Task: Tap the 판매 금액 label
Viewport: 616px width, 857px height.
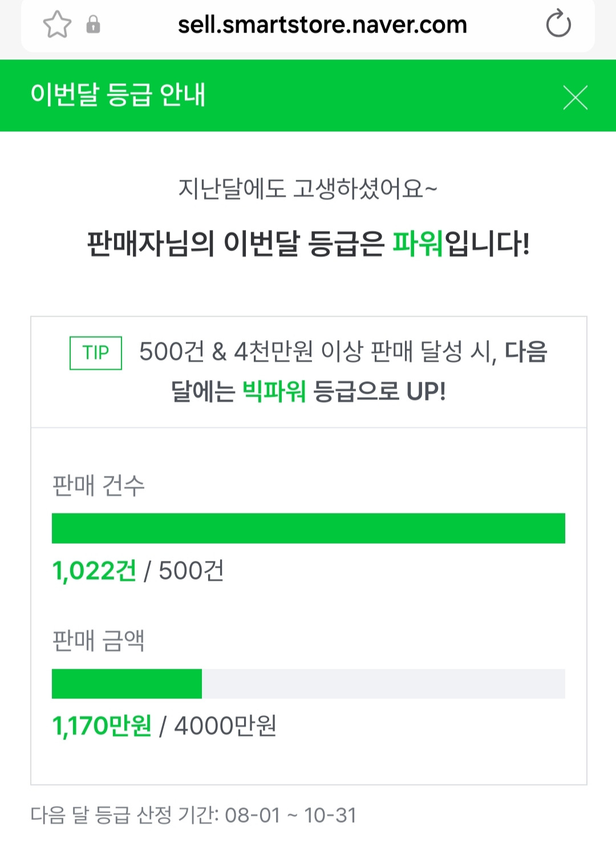Action: click(99, 641)
